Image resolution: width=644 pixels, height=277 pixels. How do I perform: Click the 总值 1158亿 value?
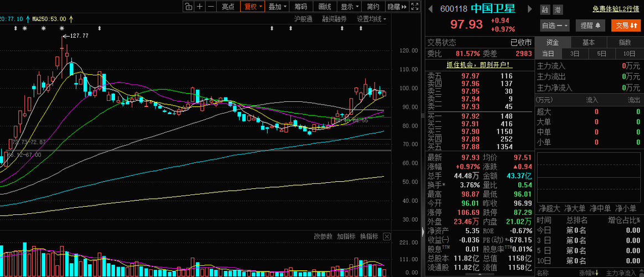521,258
